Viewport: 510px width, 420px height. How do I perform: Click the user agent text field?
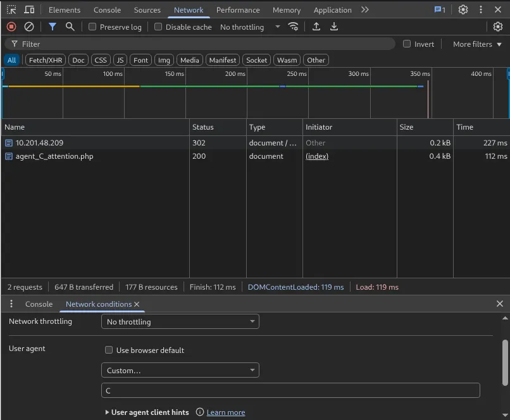(290, 390)
